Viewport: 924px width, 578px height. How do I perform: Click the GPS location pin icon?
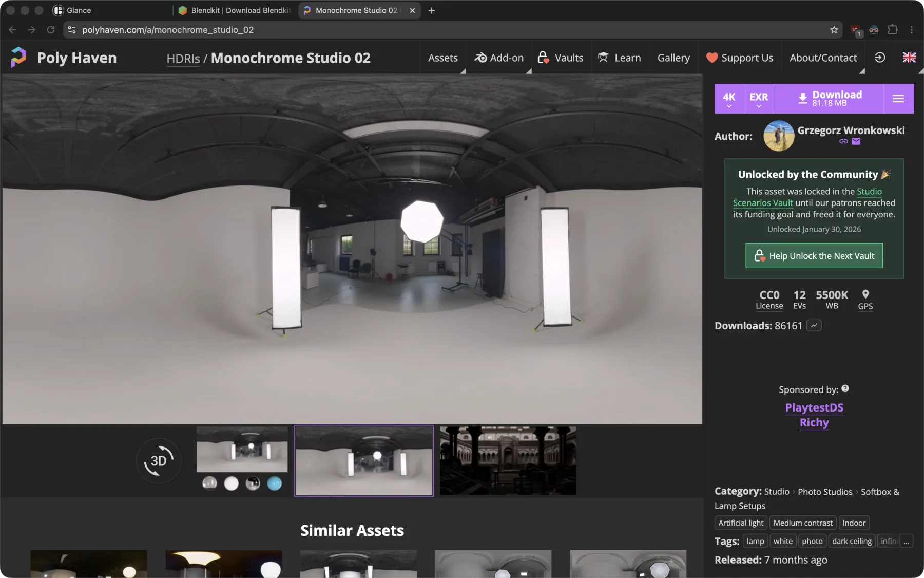coord(865,294)
